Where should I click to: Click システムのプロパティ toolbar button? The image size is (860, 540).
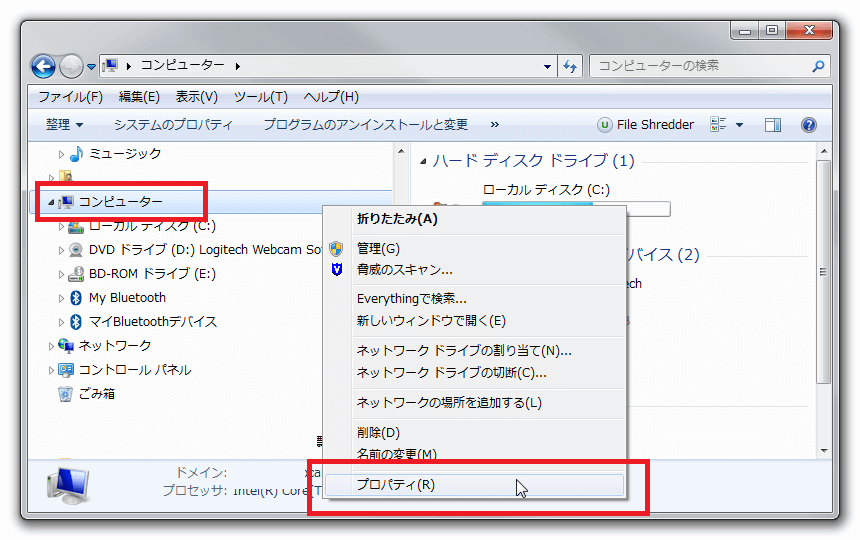173,125
